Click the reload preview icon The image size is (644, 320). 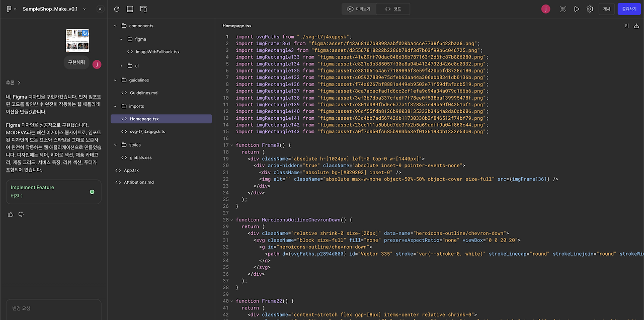pos(117,9)
